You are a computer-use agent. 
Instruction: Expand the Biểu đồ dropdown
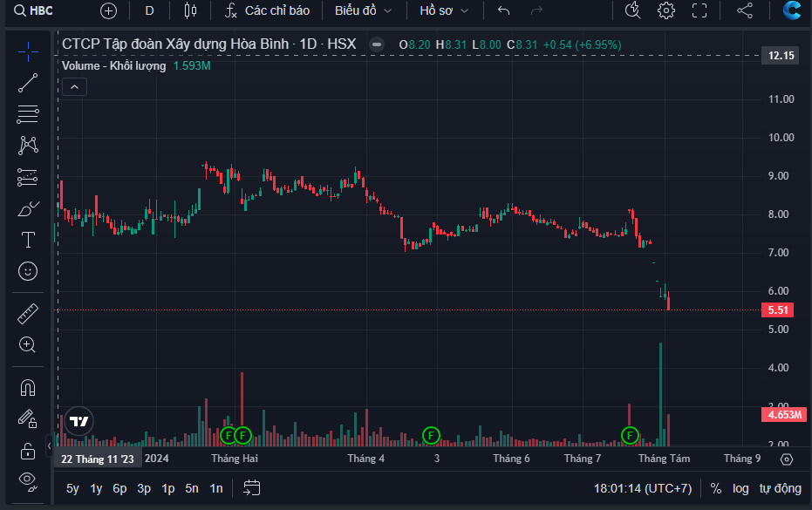[x=363, y=10]
